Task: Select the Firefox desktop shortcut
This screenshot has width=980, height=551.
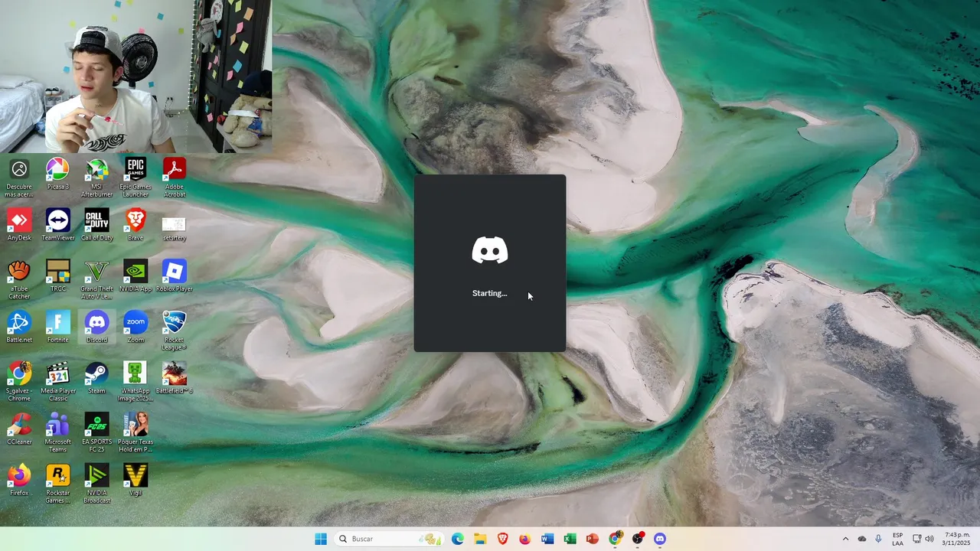Action: click(x=19, y=481)
